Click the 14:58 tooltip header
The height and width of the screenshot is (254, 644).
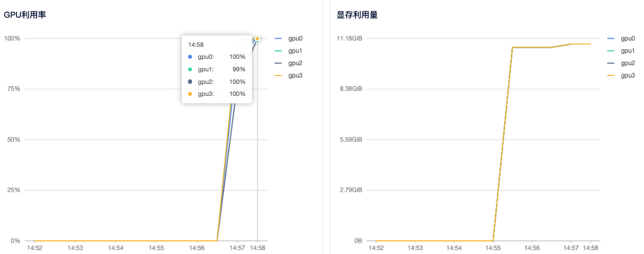pos(196,45)
